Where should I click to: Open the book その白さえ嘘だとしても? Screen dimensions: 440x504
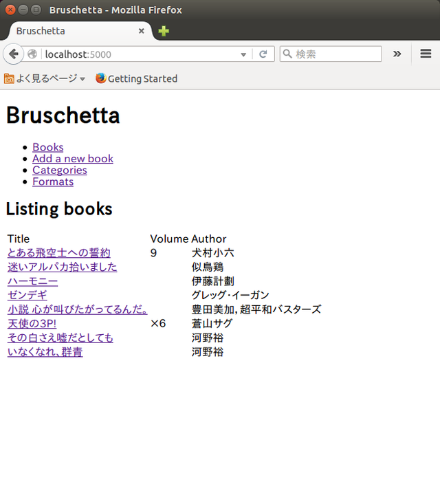60,338
